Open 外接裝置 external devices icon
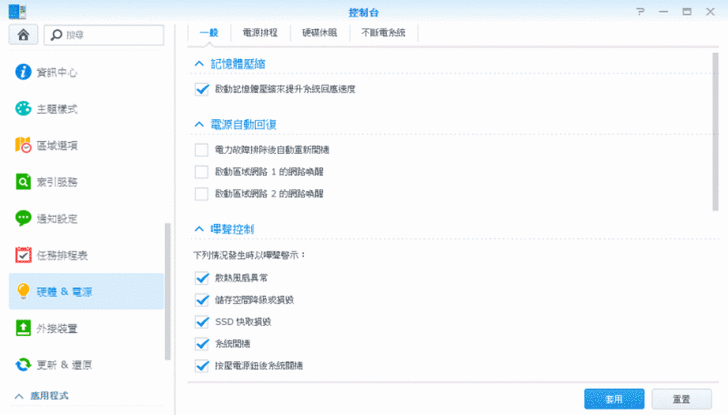The height and width of the screenshot is (415, 728). 23,328
